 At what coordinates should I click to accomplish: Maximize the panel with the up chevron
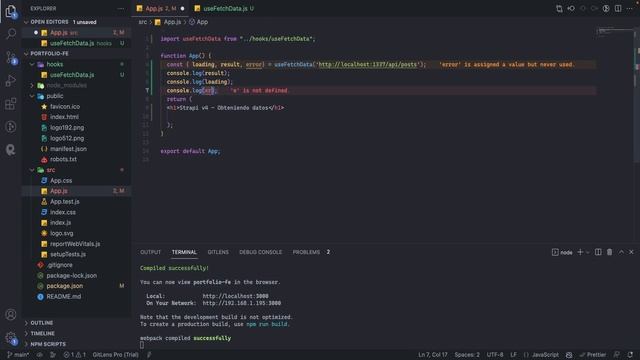point(621,252)
